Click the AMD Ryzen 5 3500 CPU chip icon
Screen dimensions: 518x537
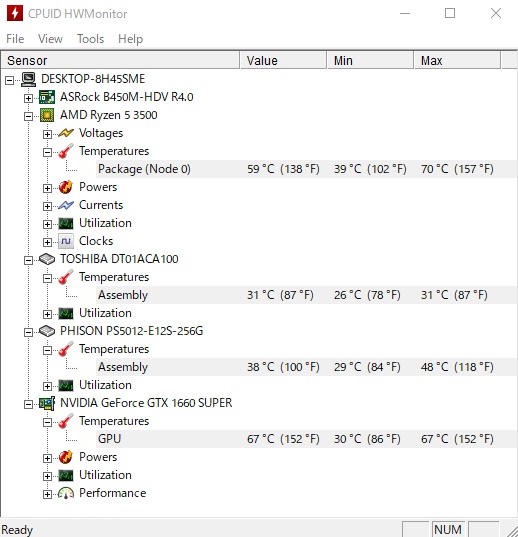(x=47, y=115)
